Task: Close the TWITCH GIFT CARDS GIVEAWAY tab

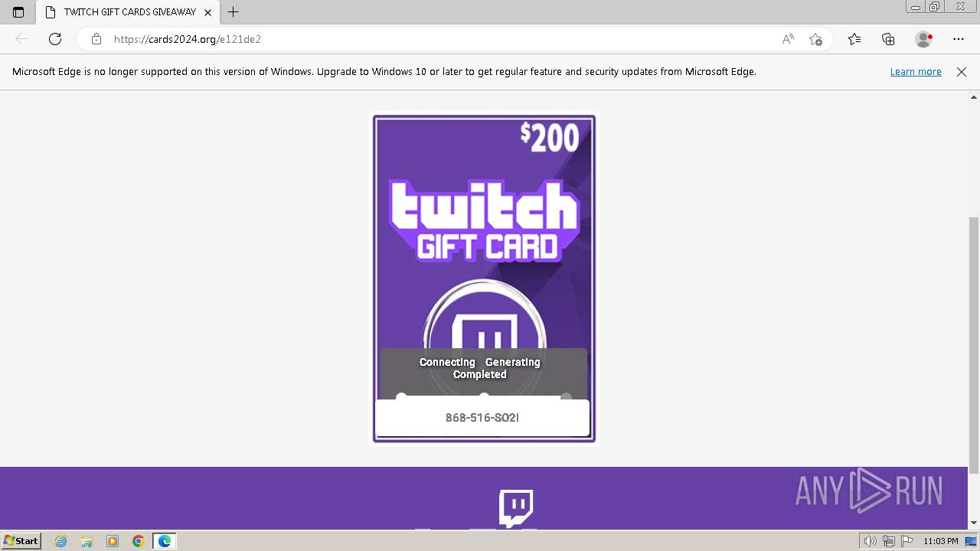Action: [207, 12]
